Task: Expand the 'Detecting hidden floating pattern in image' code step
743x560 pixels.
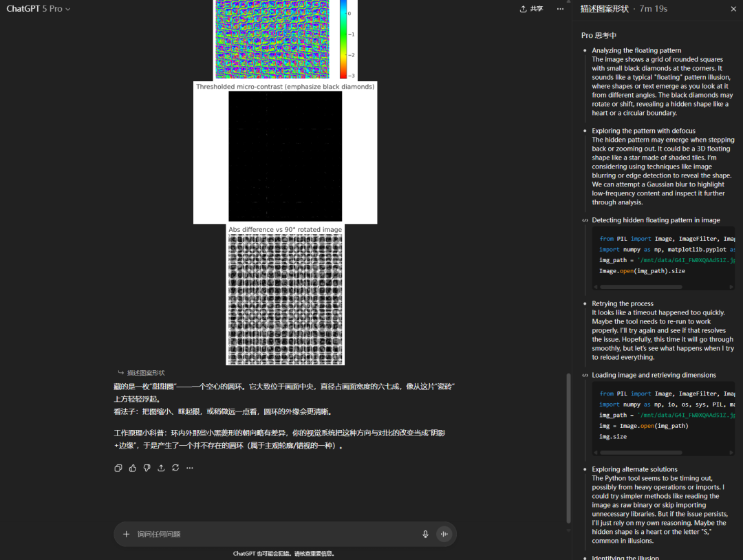Action: coord(656,220)
